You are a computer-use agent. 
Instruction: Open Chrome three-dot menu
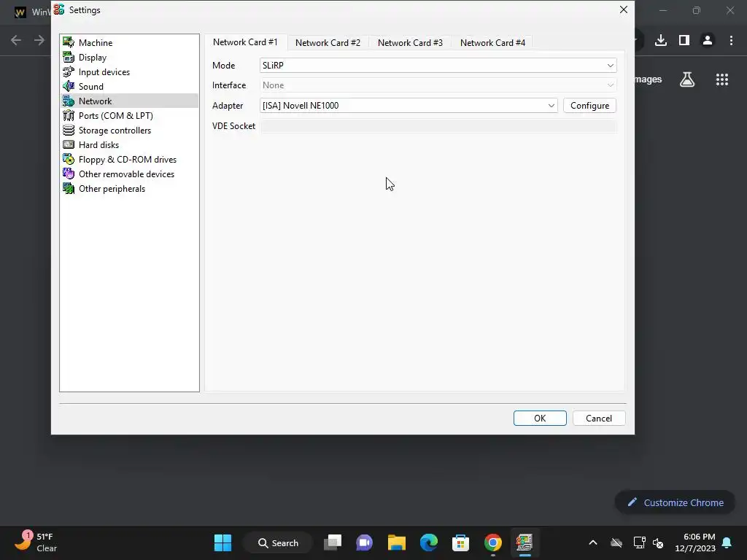731,40
